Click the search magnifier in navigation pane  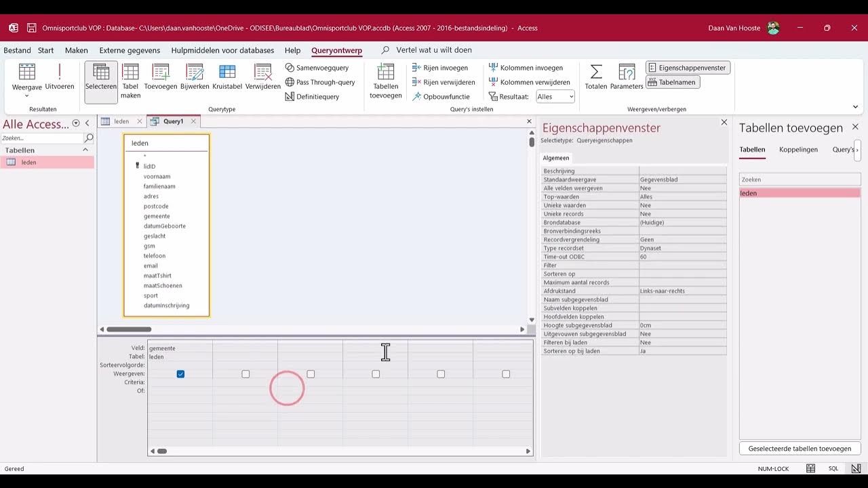click(x=89, y=138)
